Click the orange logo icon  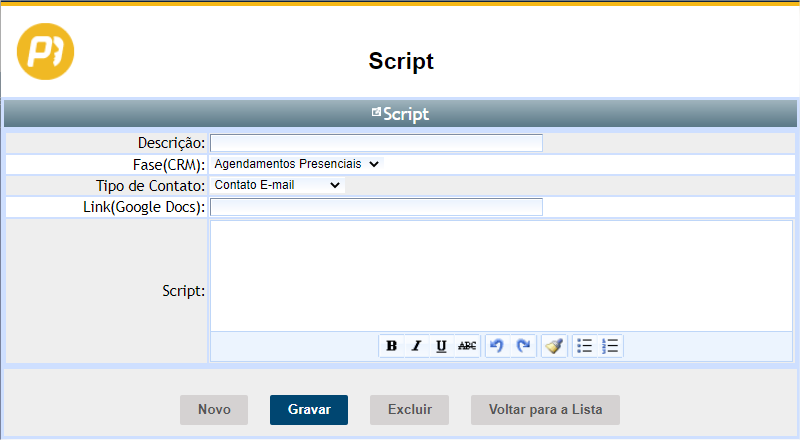46,50
